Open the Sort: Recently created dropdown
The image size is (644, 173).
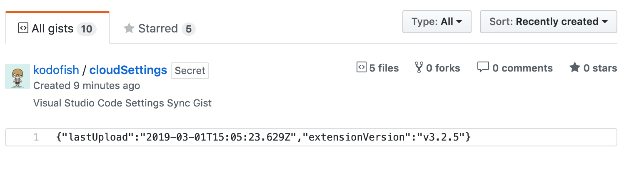click(x=548, y=22)
